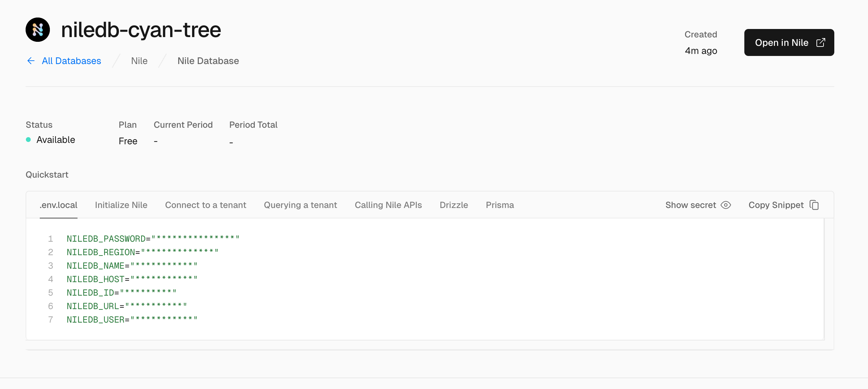Screen dimensions: 868x389
Task: Click the NILEDB_PASSWORD code line
Action: pyautogui.click(x=153, y=239)
